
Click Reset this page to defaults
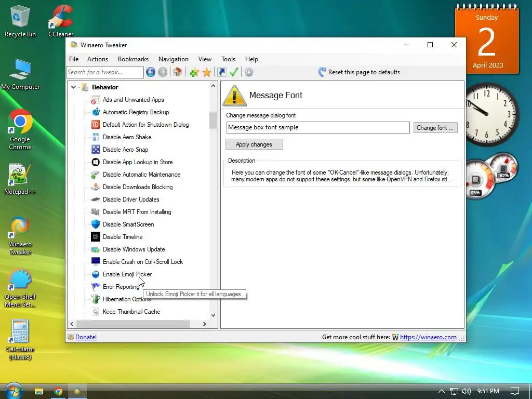tap(359, 72)
